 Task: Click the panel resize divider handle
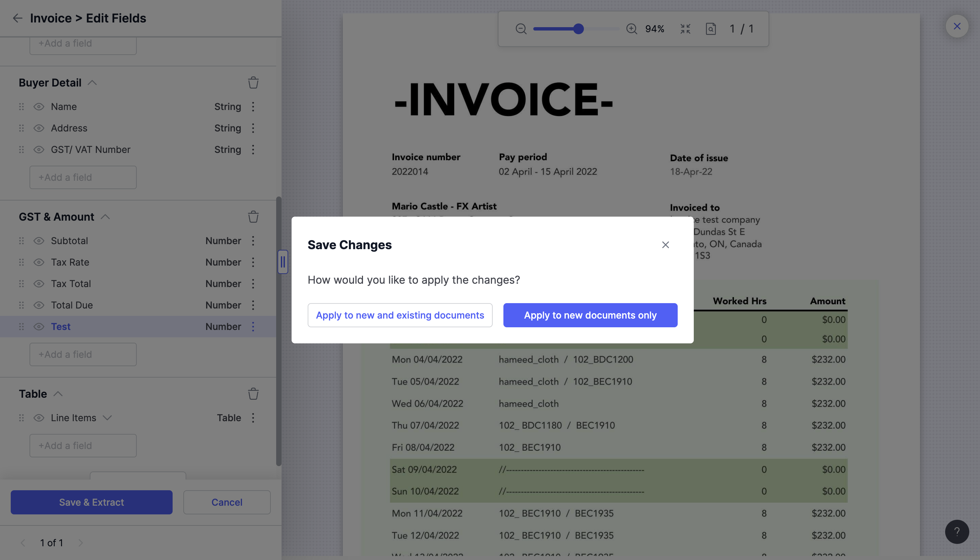[283, 262]
